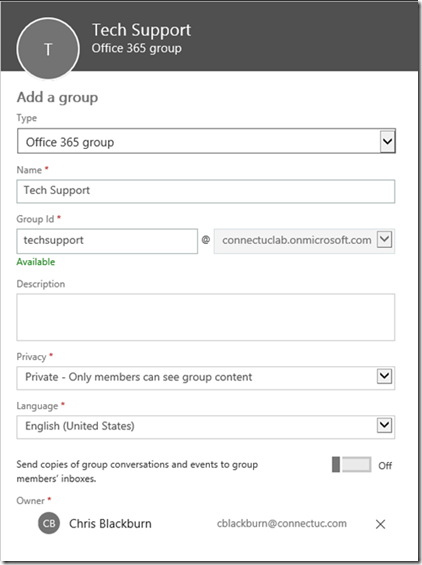Toggle sending copies to members' inboxes
422x565 pixels.
pos(352,464)
